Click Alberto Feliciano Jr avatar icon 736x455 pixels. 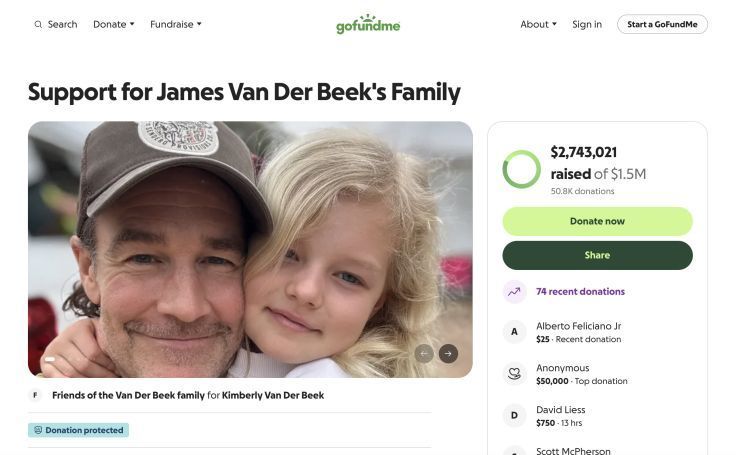click(x=514, y=332)
